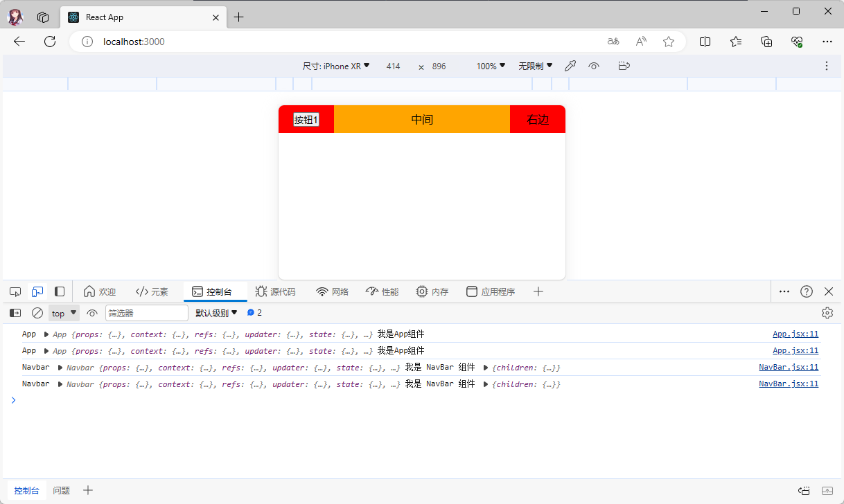844x504 pixels.
Task: Open the device size iPhone XR dropdown
Action: [336, 66]
